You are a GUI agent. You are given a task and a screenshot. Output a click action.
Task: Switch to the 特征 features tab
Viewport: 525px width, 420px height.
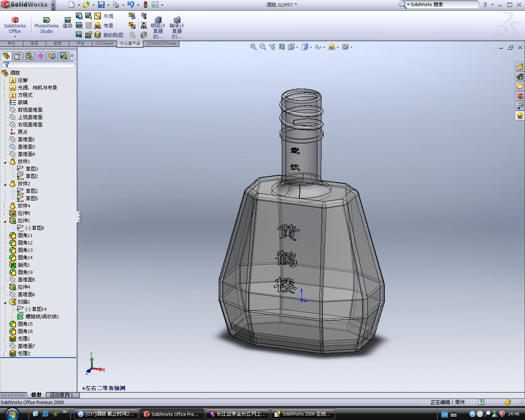(x=11, y=43)
